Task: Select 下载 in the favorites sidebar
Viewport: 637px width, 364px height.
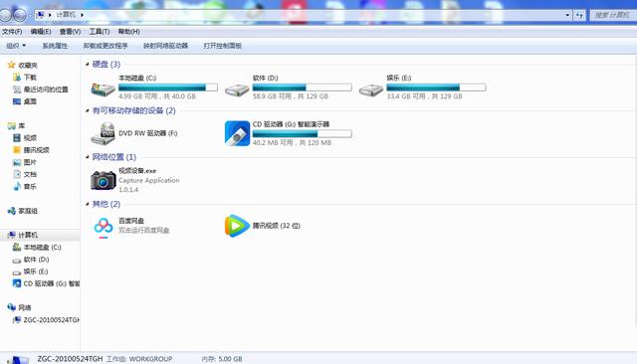Action: (30, 78)
